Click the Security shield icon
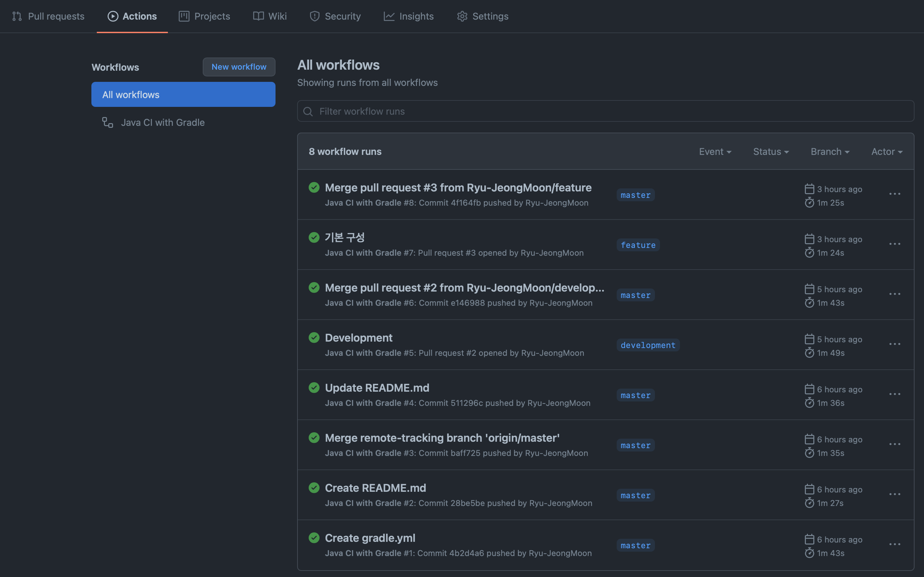 coord(314,16)
